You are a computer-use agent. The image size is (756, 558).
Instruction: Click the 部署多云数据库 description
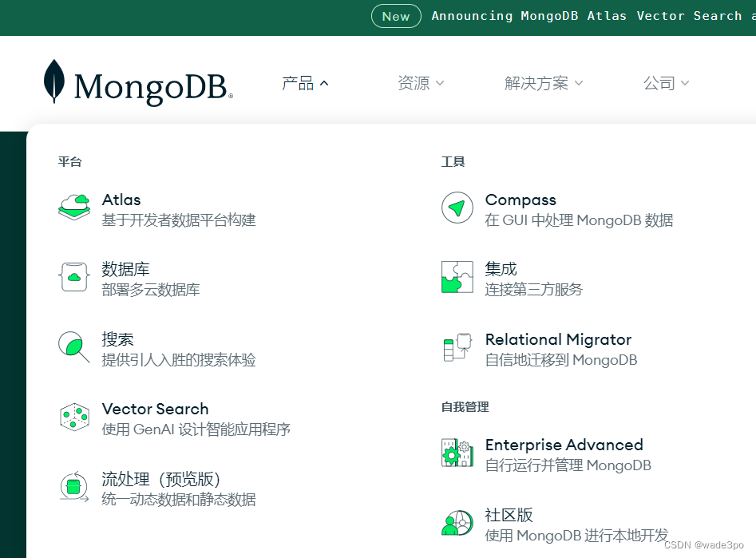150,290
